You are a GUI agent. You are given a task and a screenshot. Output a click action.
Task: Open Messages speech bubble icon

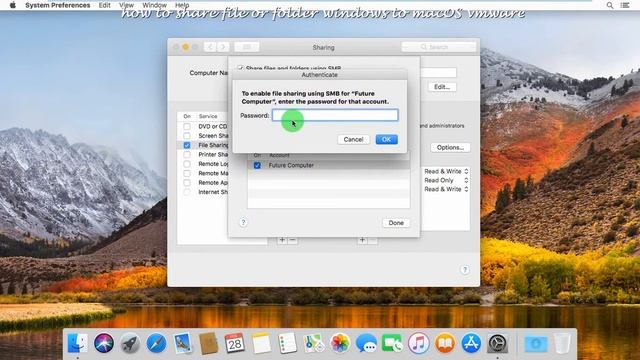tap(366, 343)
